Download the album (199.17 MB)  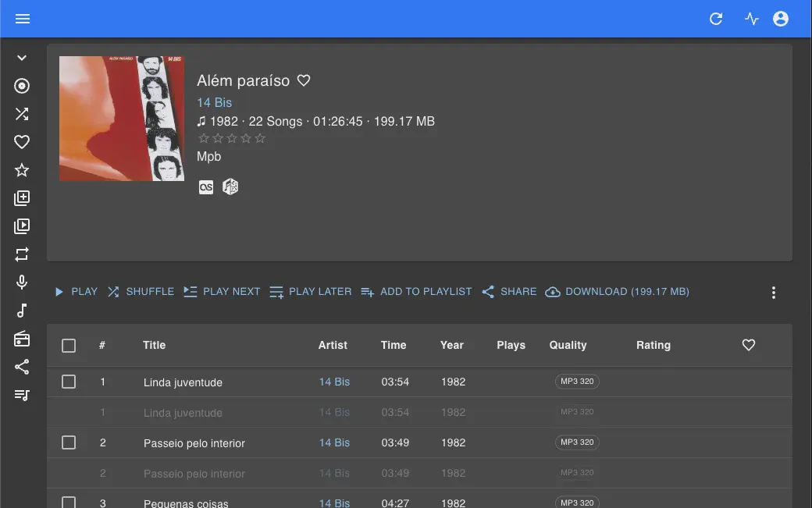click(x=617, y=292)
